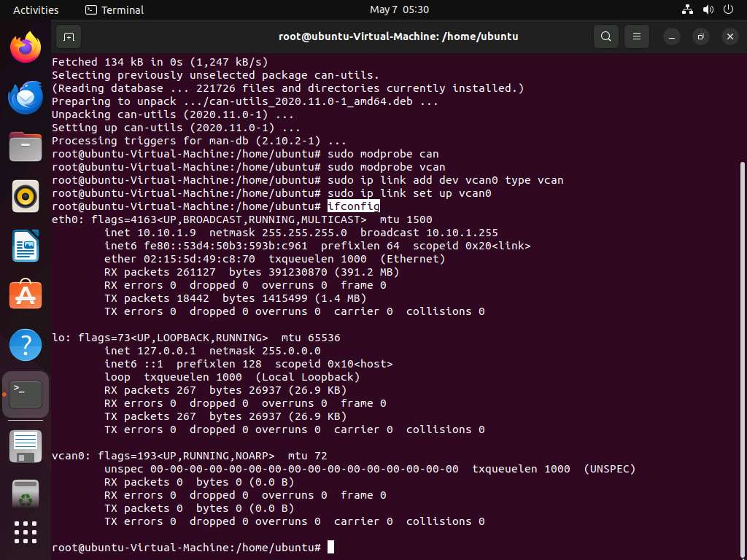Viewport: 747px width, 560px height.
Task: Open the Files manager in dock
Action: pyautogui.click(x=26, y=147)
